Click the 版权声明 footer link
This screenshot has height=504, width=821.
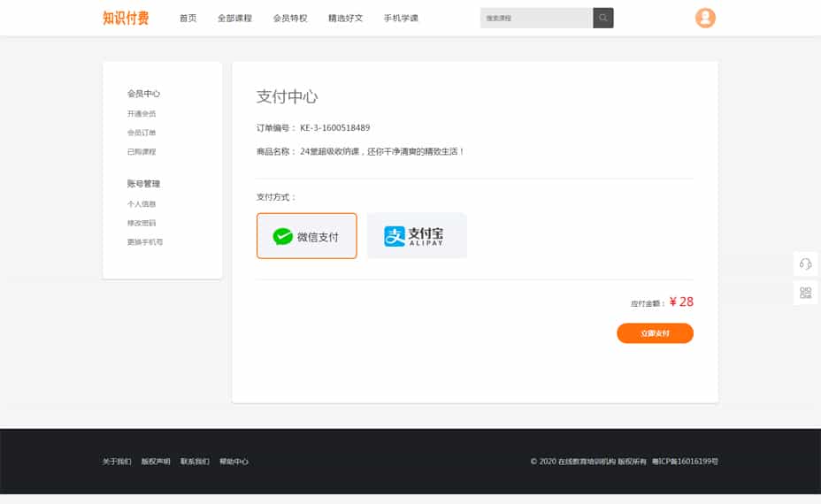tap(156, 461)
